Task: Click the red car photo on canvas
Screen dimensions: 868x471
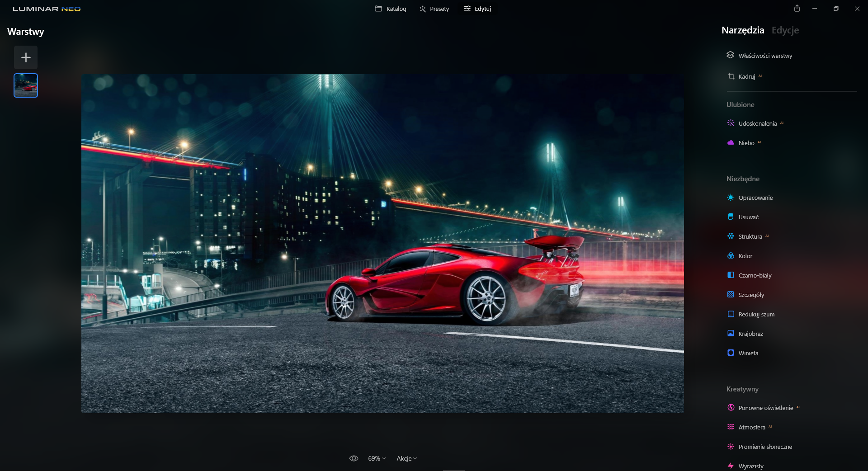Action: (x=382, y=244)
